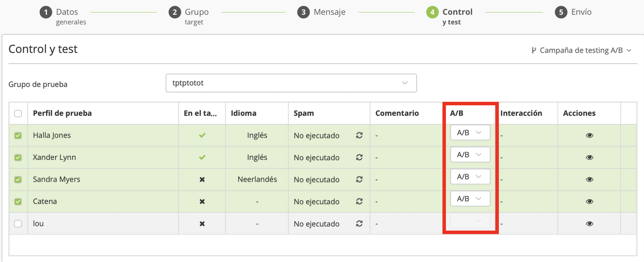Preview message for Sandra Myers with eye icon
The height and width of the screenshot is (262, 644).
point(589,180)
